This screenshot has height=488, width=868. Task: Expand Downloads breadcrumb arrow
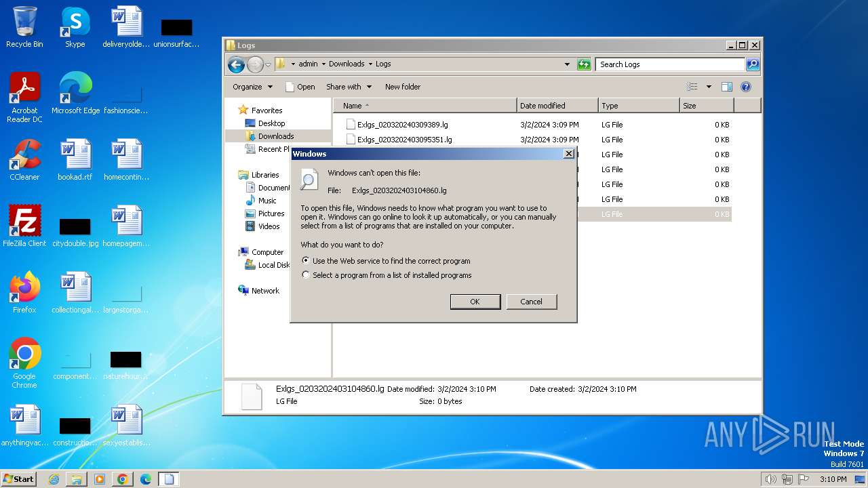point(370,64)
